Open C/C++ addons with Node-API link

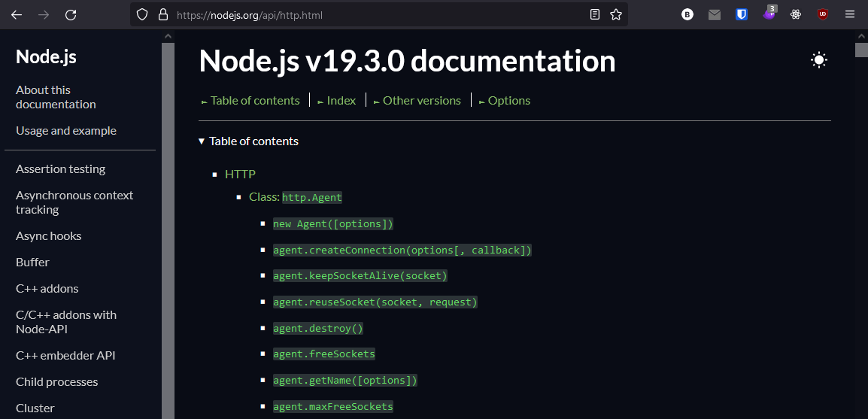click(66, 322)
